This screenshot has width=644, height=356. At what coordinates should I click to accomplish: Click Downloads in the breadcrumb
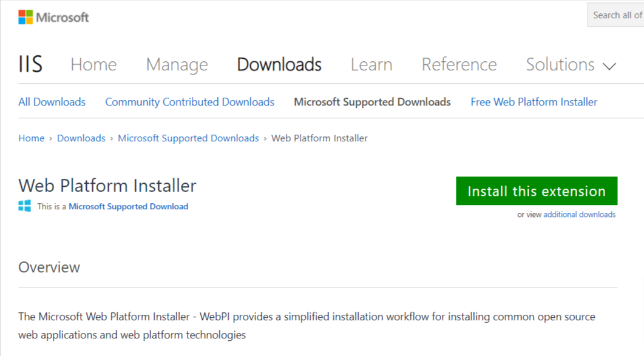(x=81, y=138)
